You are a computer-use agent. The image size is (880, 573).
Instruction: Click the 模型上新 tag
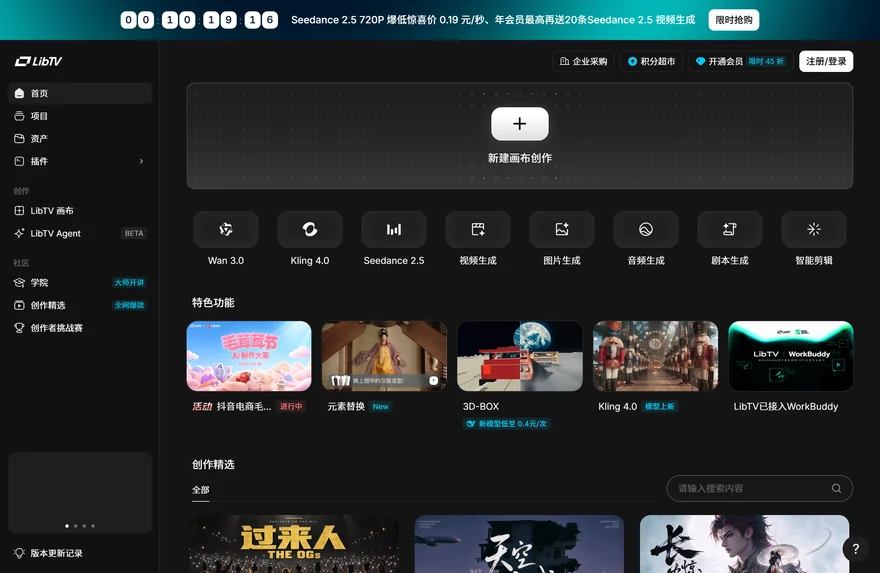(660, 406)
